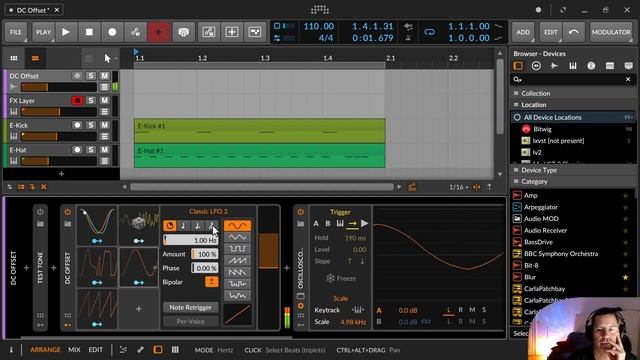The image size is (640, 360).
Task: Select triangle waveform in Classic LFO
Action: click(x=237, y=237)
